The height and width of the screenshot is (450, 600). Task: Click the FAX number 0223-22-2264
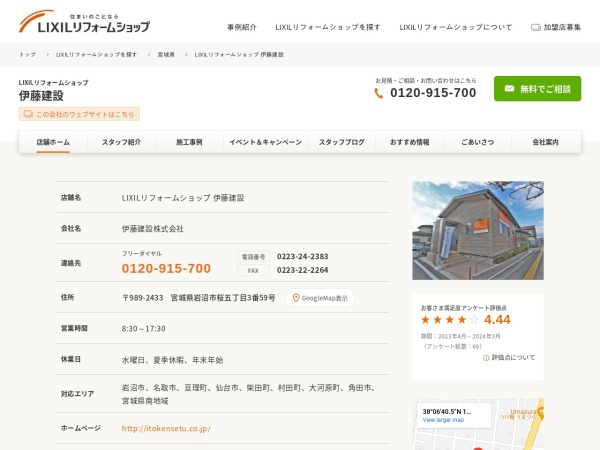(303, 270)
